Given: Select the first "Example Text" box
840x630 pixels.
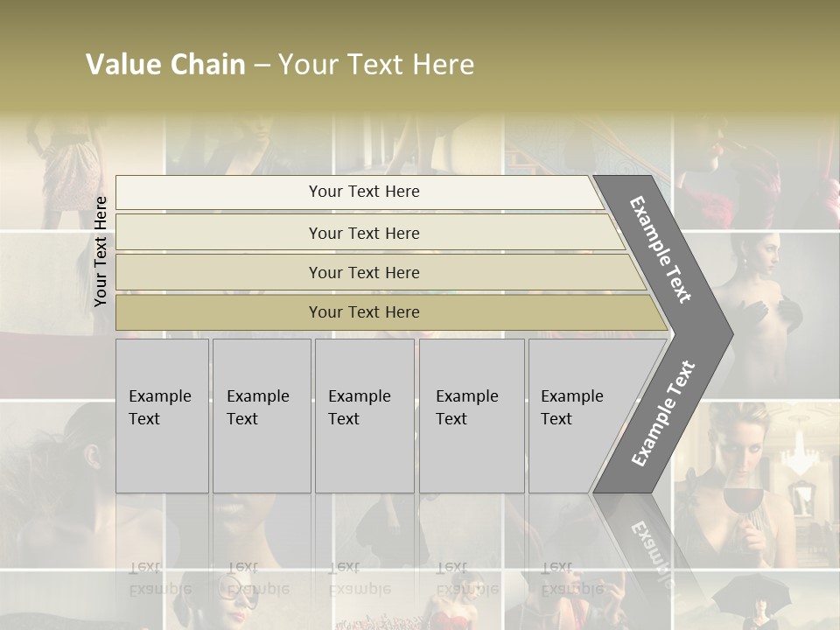Looking at the screenshot, I should coord(162,416).
